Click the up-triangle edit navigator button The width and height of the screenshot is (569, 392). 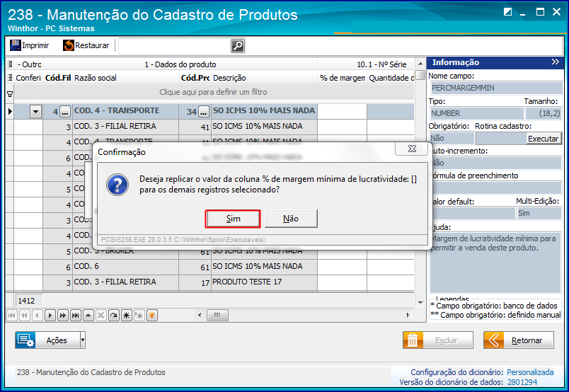coord(88,316)
